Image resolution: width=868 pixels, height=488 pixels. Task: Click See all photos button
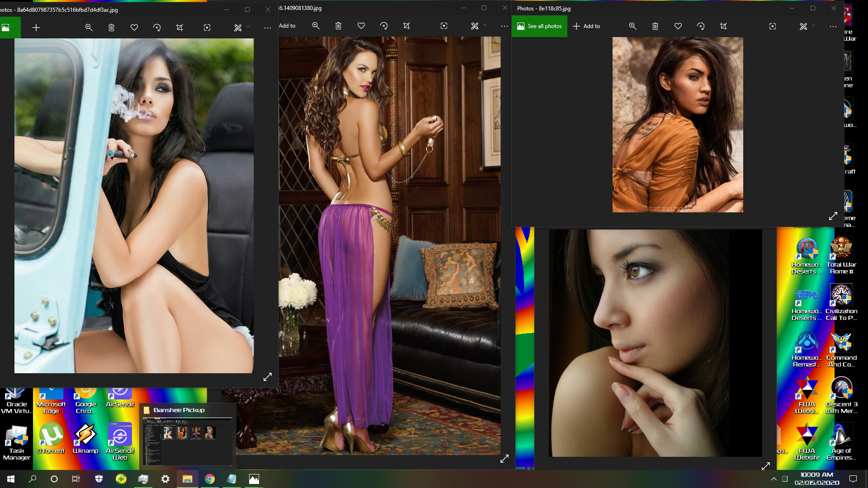pos(539,26)
